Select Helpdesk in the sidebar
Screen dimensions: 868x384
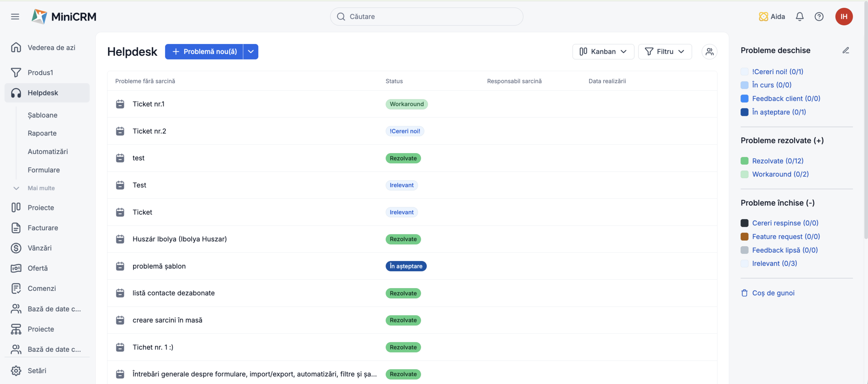pos(47,93)
